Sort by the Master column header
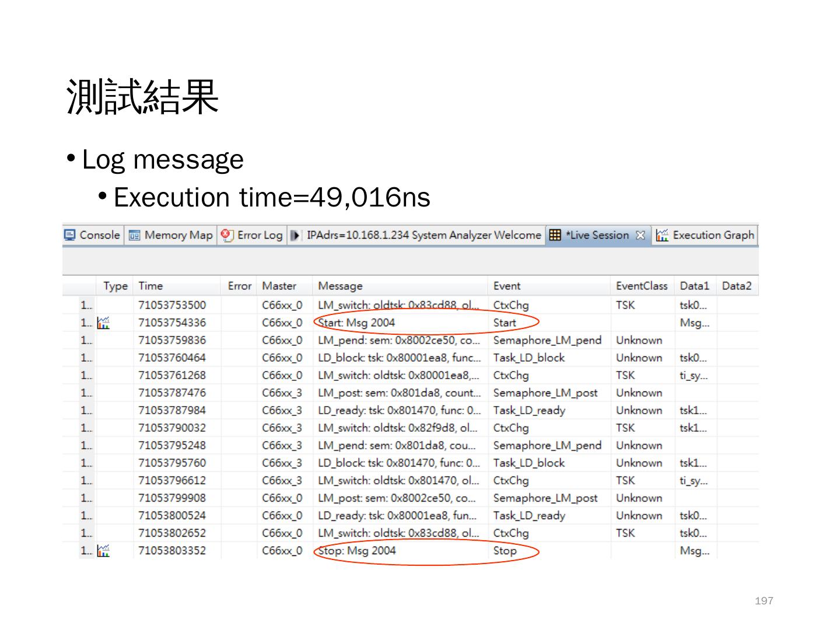The image size is (840, 630). pyautogui.click(x=285, y=286)
